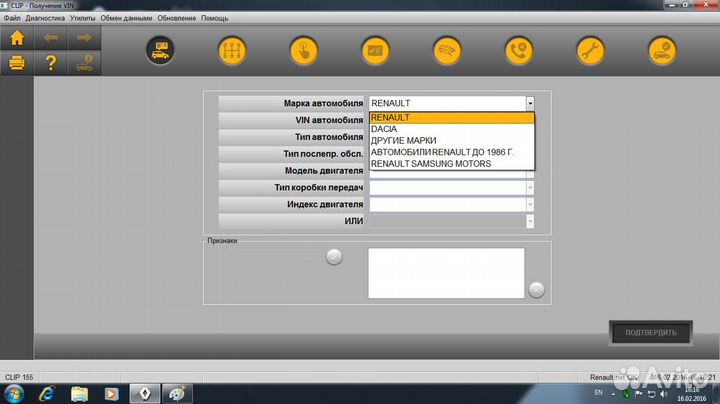Click the Home icon in the toolbar
720x404 pixels.
[17, 39]
